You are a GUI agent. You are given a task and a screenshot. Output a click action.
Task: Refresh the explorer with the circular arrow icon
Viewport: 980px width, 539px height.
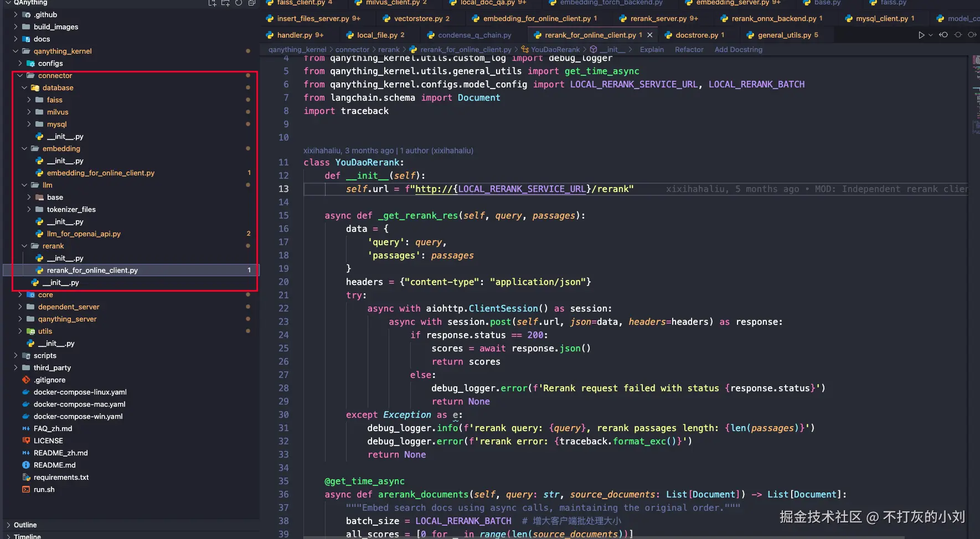pos(239,3)
